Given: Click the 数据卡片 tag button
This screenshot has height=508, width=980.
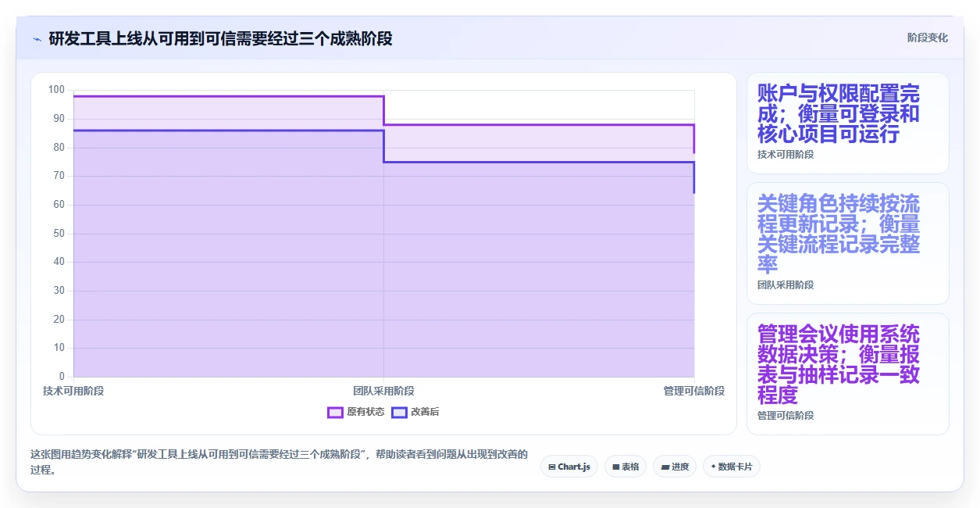Looking at the screenshot, I should 732,467.
